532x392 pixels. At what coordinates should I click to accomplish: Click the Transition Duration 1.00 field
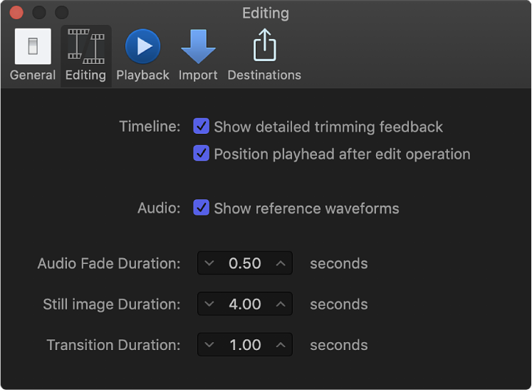[245, 345]
